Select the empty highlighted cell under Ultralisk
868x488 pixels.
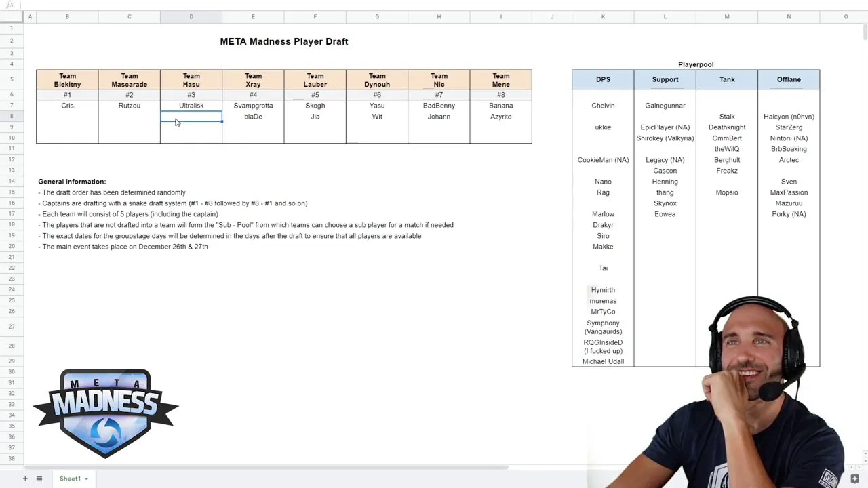pyautogui.click(x=191, y=117)
